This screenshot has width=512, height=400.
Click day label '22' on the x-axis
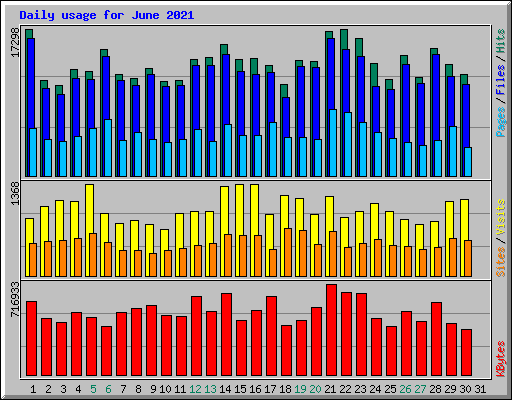(345, 389)
